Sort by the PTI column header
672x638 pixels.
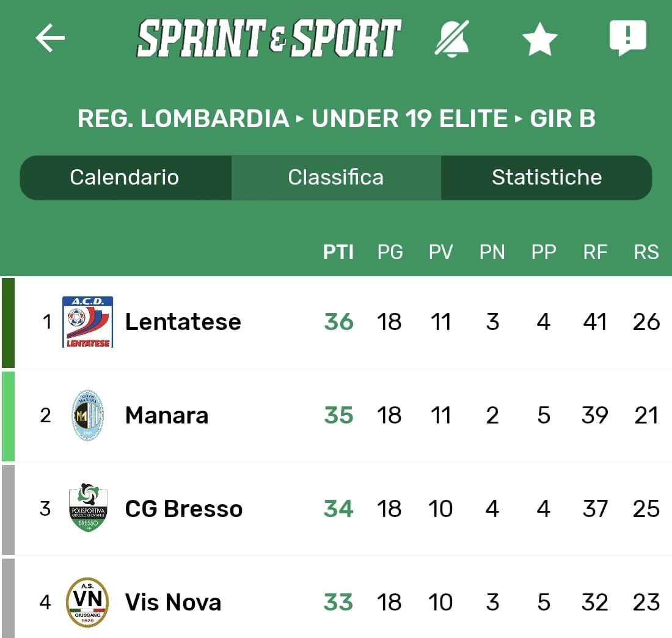coord(338,252)
